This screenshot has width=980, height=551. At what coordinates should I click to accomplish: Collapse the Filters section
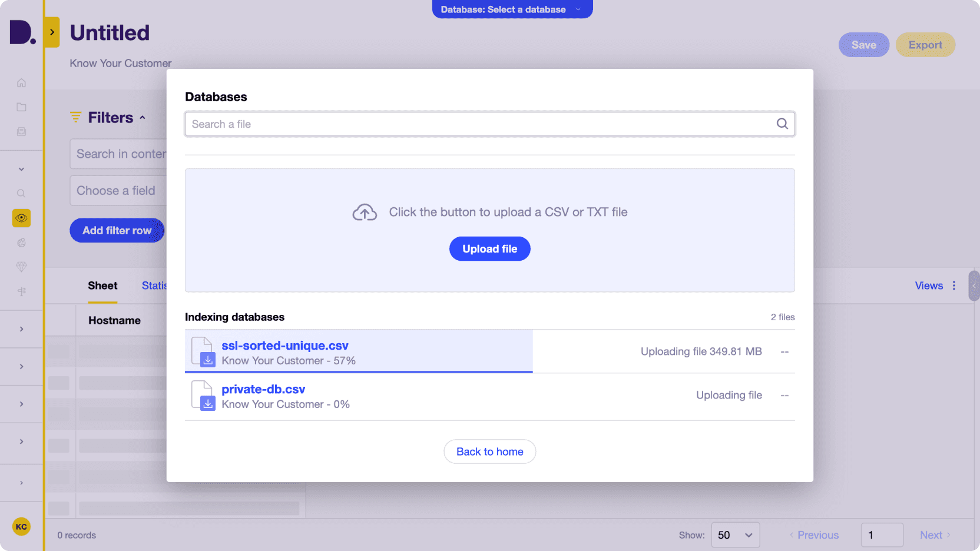pyautogui.click(x=142, y=117)
